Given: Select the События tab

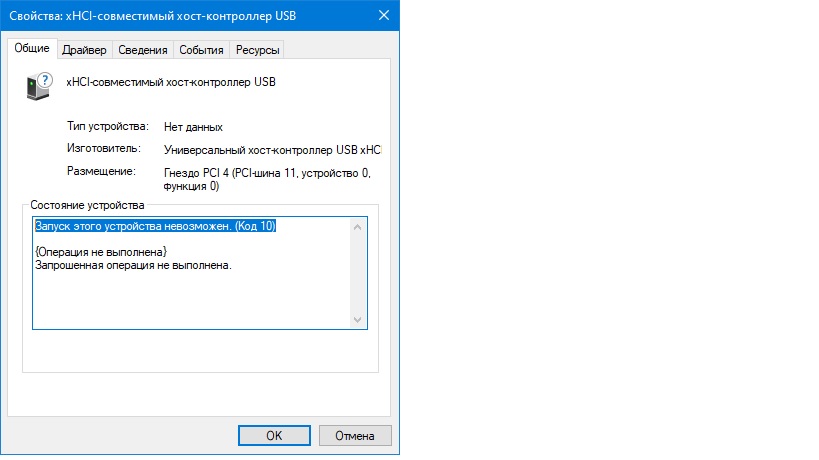Looking at the screenshot, I should click(x=202, y=50).
